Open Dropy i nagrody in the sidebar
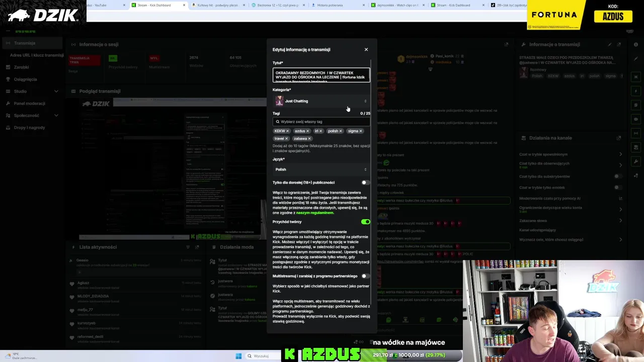The height and width of the screenshot is (362, 644). tap(29, 128)
